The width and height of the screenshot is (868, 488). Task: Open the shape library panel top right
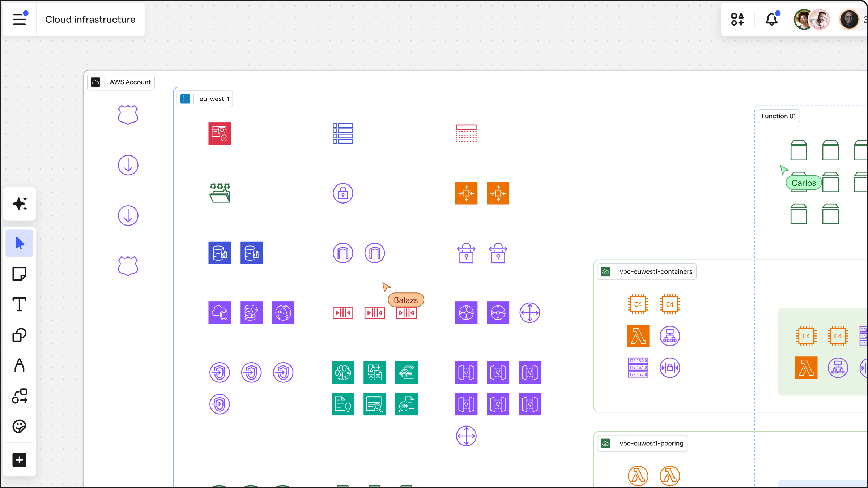(x=737, y=19)
